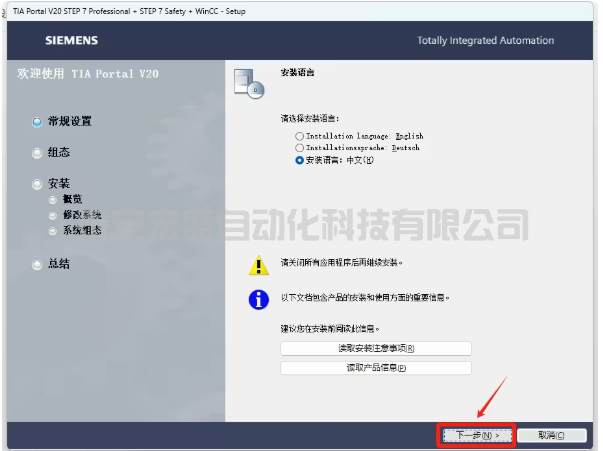
Task: Click the blue information circle icon
Action: point(260,299)
